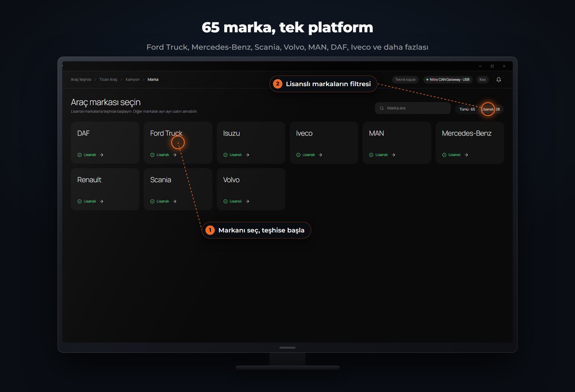Screen dimensions: 575x392
Task: Click the arrow icon on the DAF card
Action: tap(101, 155)
